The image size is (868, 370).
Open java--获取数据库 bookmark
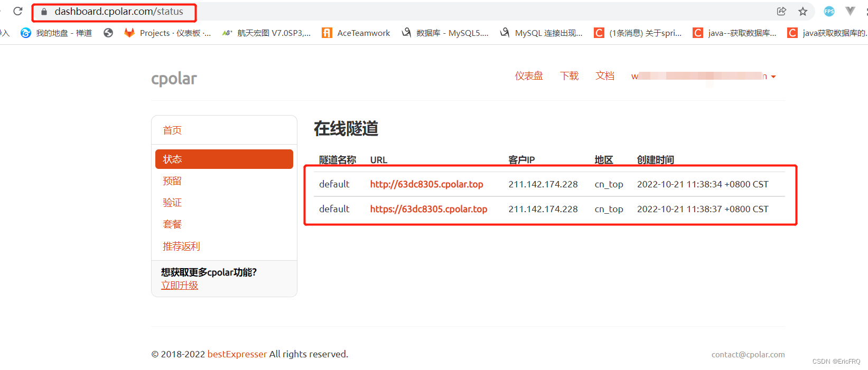pos(735,33)
